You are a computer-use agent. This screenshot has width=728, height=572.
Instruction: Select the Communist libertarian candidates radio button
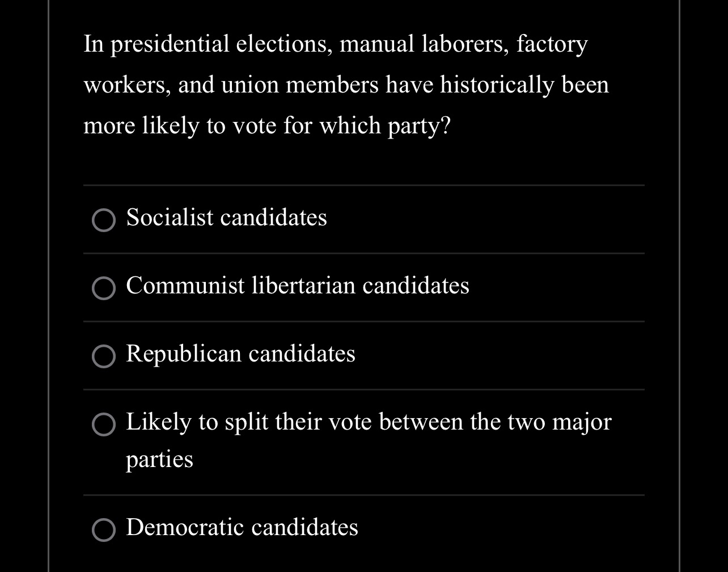pos(103,289)
